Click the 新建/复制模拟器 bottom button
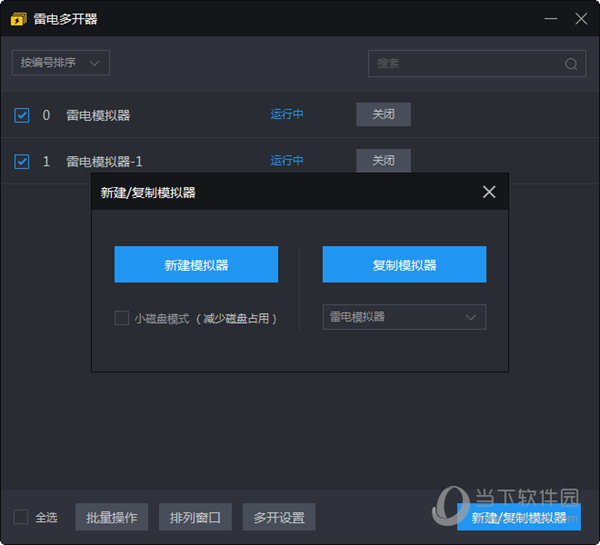600x545 pixels. pos(518,517)
